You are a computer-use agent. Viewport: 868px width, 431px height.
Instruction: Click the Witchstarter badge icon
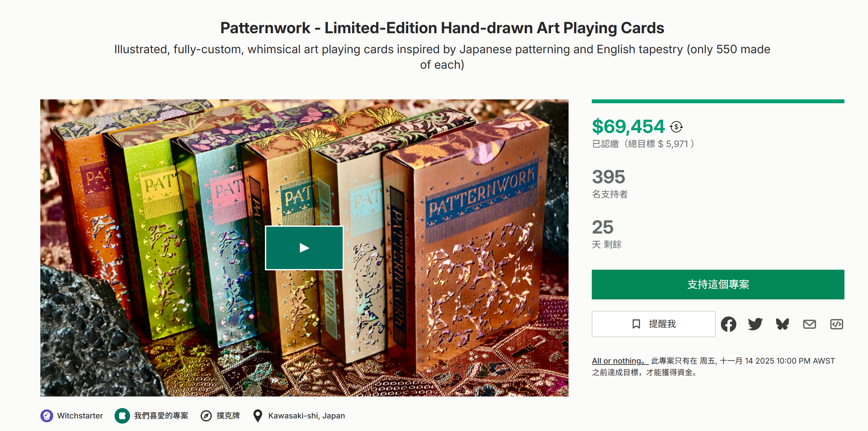coord(47,416)
